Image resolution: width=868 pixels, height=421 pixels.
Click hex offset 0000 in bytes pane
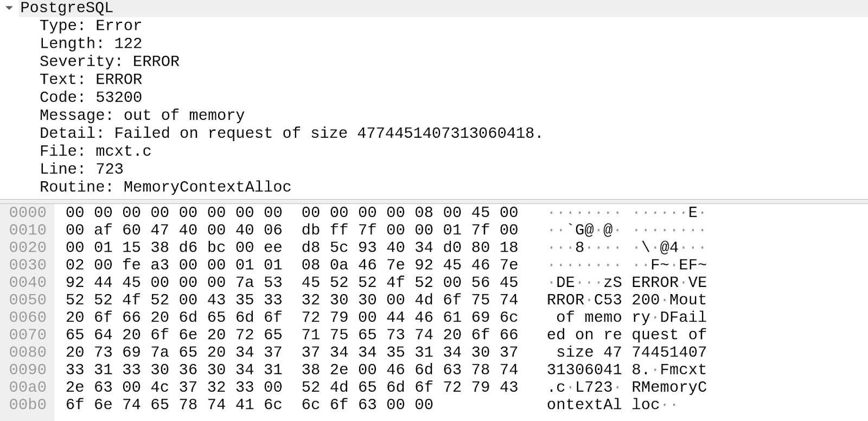click(x=28, y=212)
